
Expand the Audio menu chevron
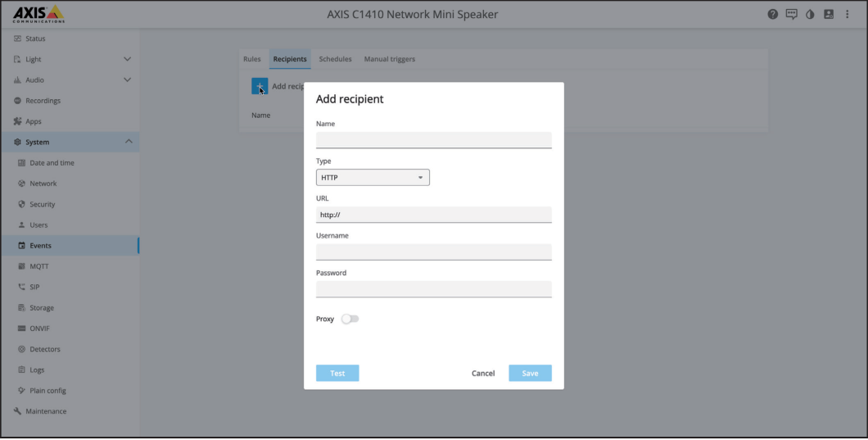click(127, 79)
